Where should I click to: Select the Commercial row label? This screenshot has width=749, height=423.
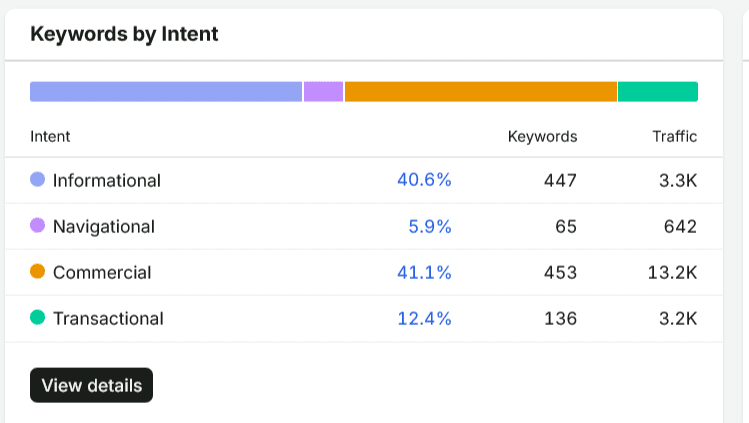102,273
